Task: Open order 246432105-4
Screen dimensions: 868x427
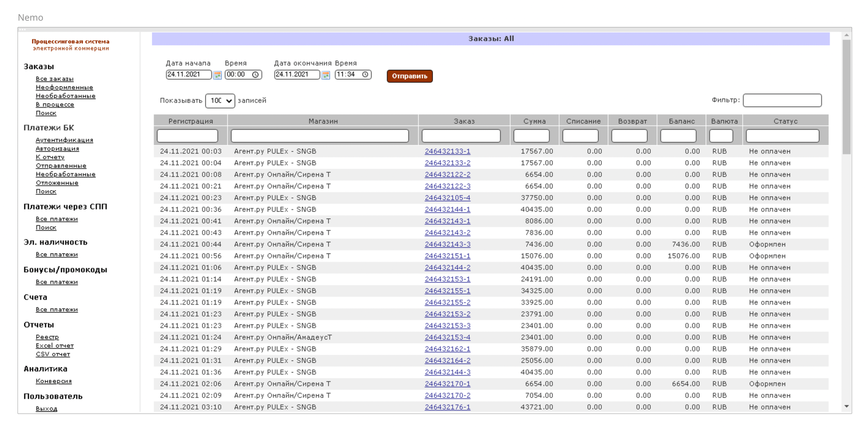Action: 447,198
